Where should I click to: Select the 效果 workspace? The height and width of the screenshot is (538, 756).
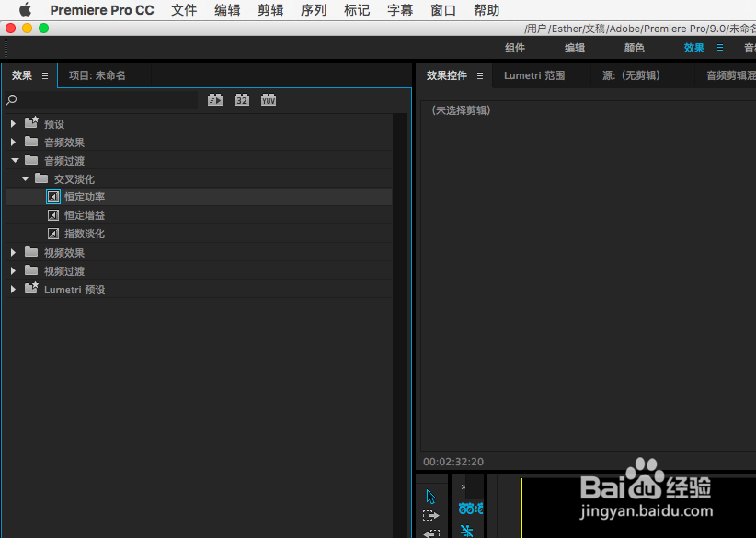(x=693, y=48)
